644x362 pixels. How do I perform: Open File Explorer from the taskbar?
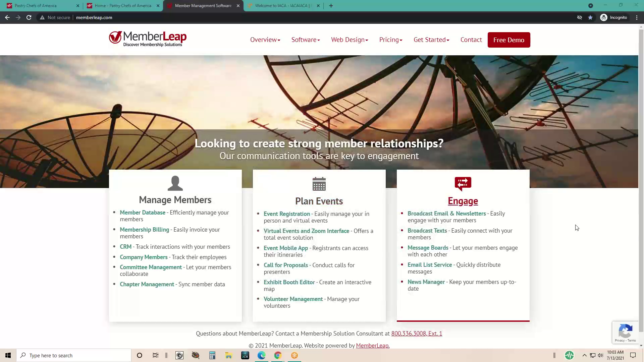[x=228, y=355]
